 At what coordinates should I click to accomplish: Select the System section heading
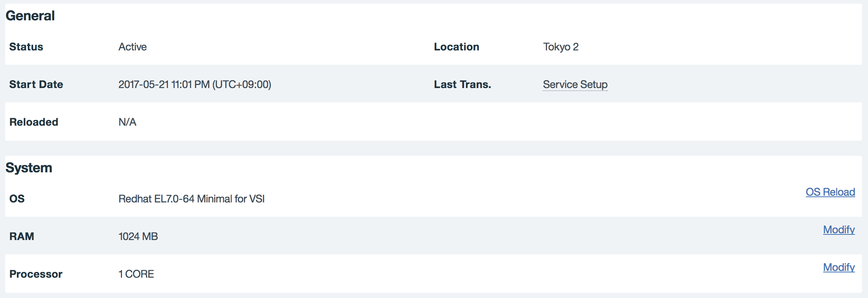click(x=29, y=168)
